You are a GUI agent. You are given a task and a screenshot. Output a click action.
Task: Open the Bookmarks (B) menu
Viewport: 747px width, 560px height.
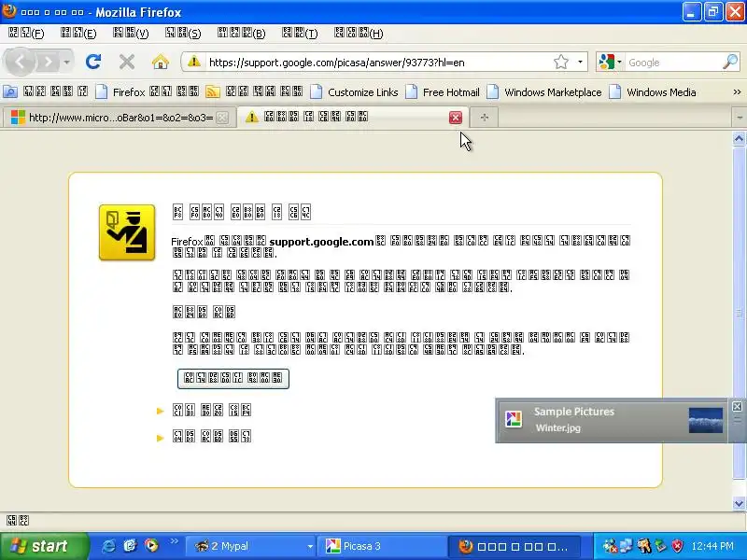(242, 34)
